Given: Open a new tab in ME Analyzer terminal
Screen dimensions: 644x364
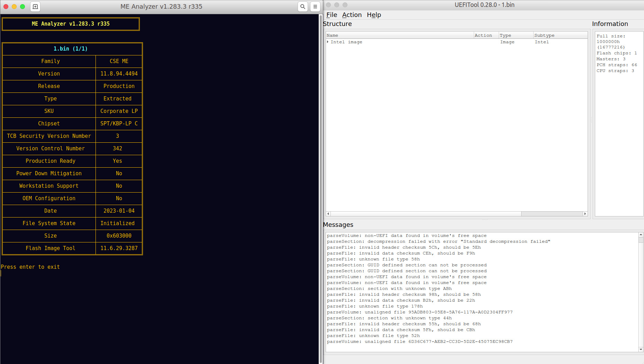Looking at the screenshot, I should click(35, 7).
